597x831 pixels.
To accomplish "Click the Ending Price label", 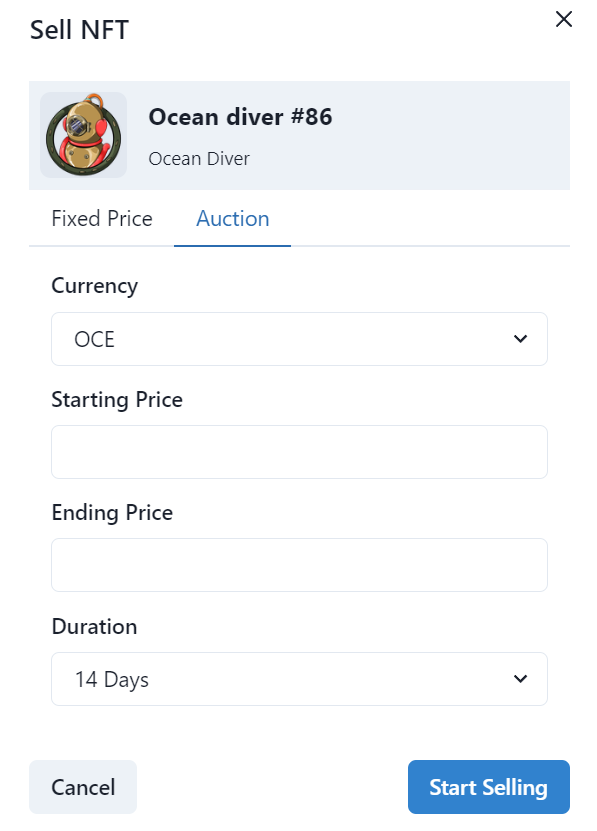I will [112, 513].
